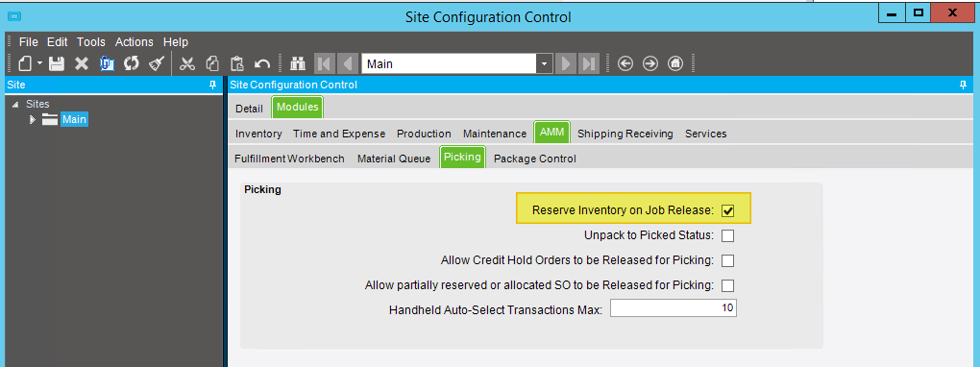Open search with the binoculars icon

[x=298, y=63]
